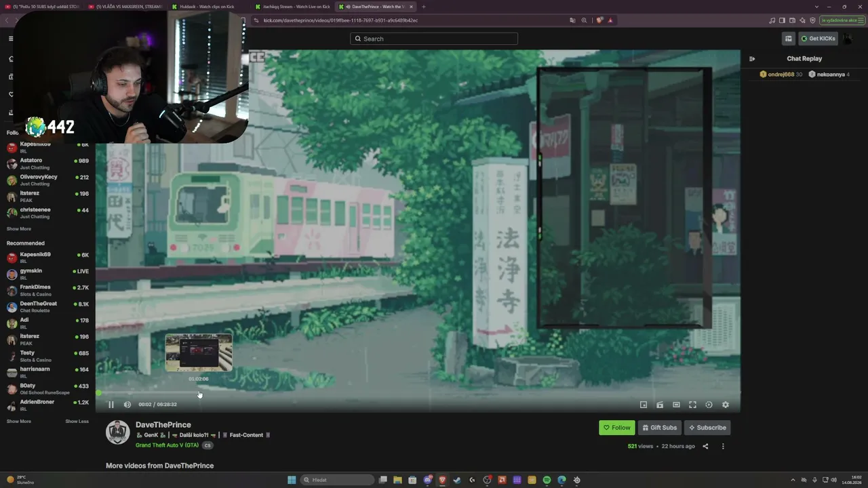868x488 pixels.
Task: Open harrisnaarn channel in sidebar
Action: (x=47, y=372)
